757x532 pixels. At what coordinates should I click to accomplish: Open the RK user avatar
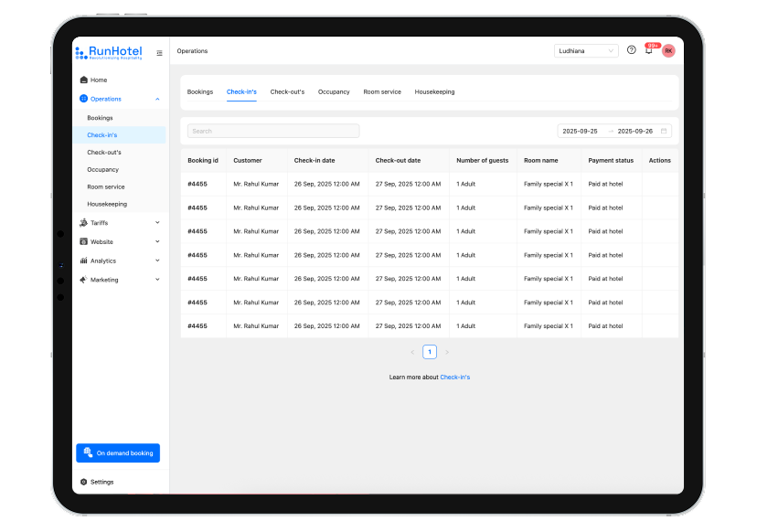tap(668, 50)
